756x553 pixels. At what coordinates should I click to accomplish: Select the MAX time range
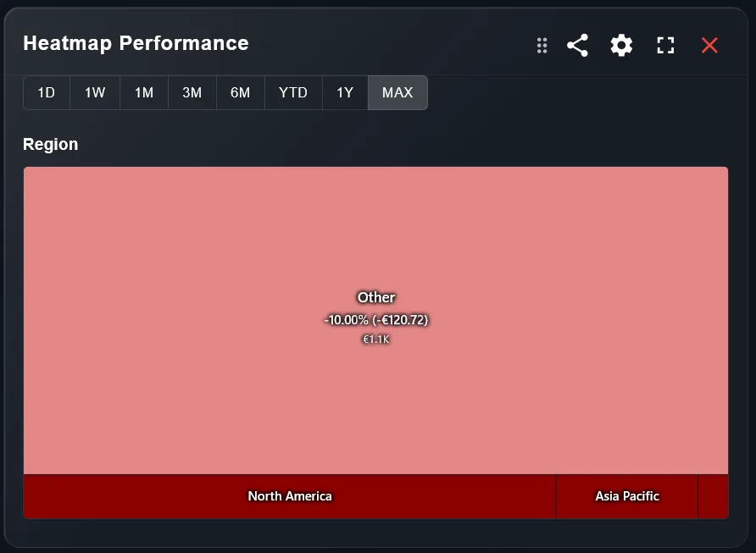pos(397,92)
